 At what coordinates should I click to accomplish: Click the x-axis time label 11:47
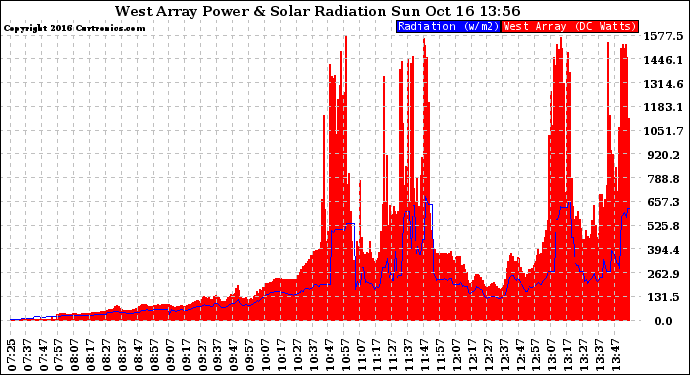click(424, 355)
